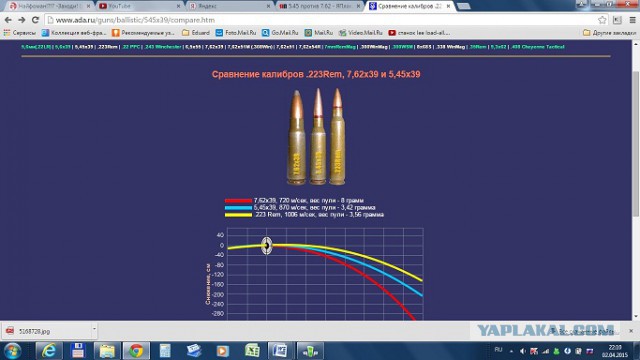640x360 pixels.
Task: Open the .338 WinMag caliber link
Action: point(450,47)
